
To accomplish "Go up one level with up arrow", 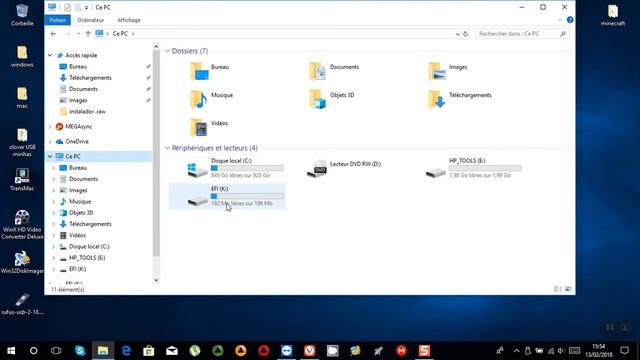I will (x=88, y=34).
